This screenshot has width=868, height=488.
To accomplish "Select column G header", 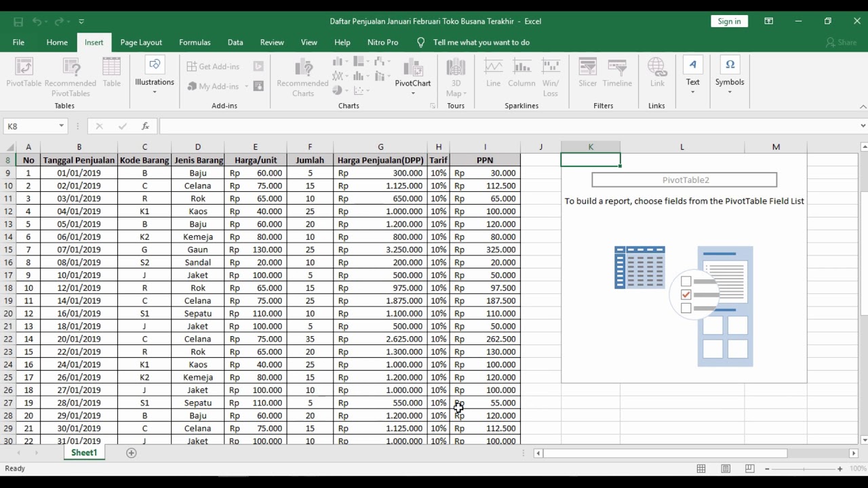I will (380, 147).
